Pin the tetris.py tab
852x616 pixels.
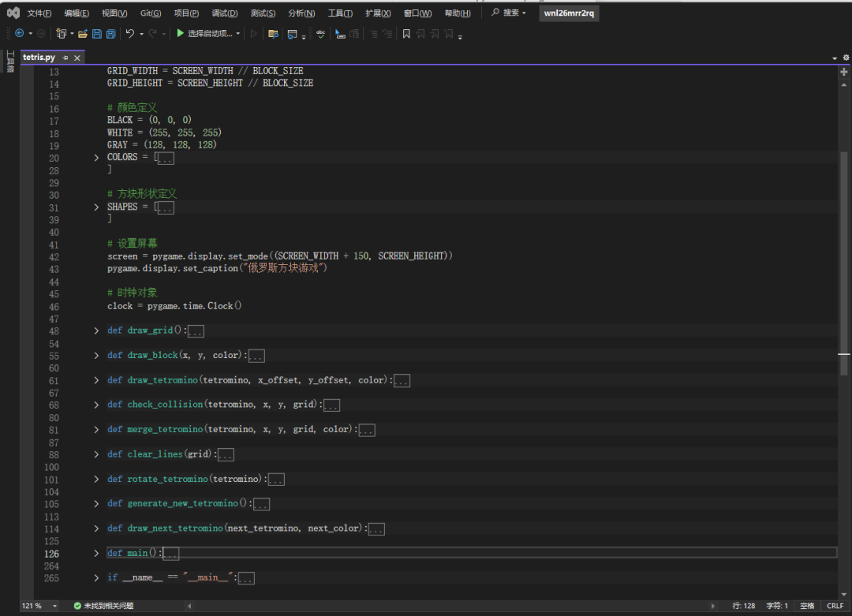[x=65, y=58]
